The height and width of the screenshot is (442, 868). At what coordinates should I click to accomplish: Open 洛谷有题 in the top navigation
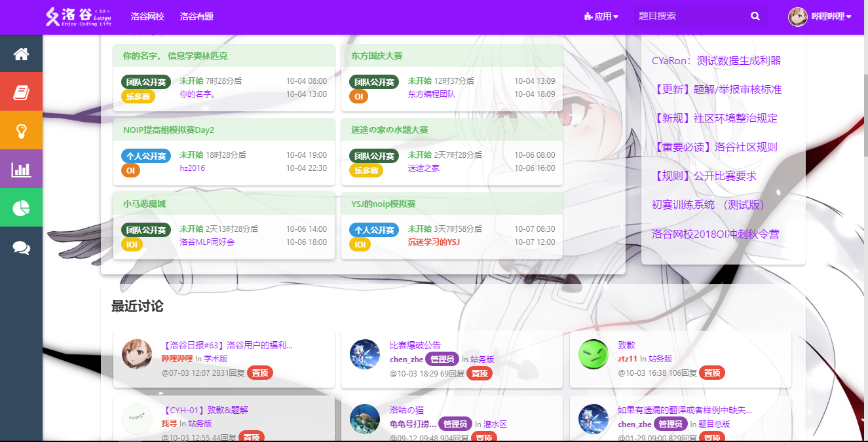point(197,16)
